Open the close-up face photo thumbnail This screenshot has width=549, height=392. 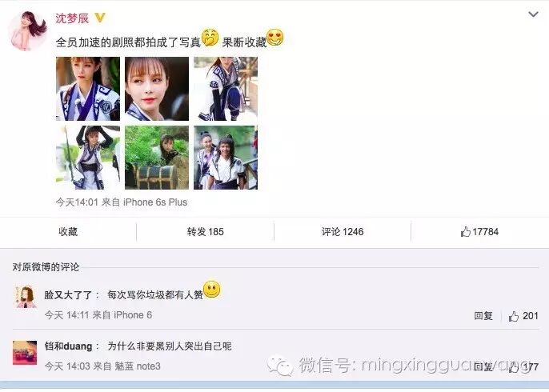click(x=157, y=89)
